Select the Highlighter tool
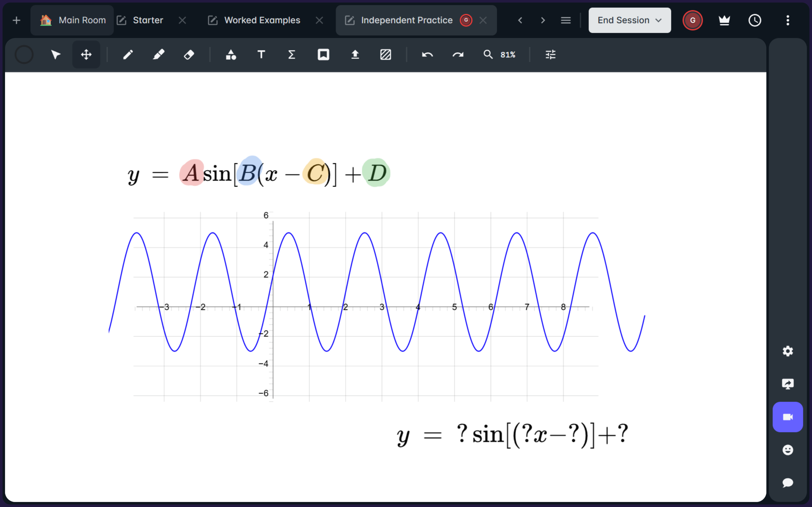812x507 pixels. click(158, 55)
